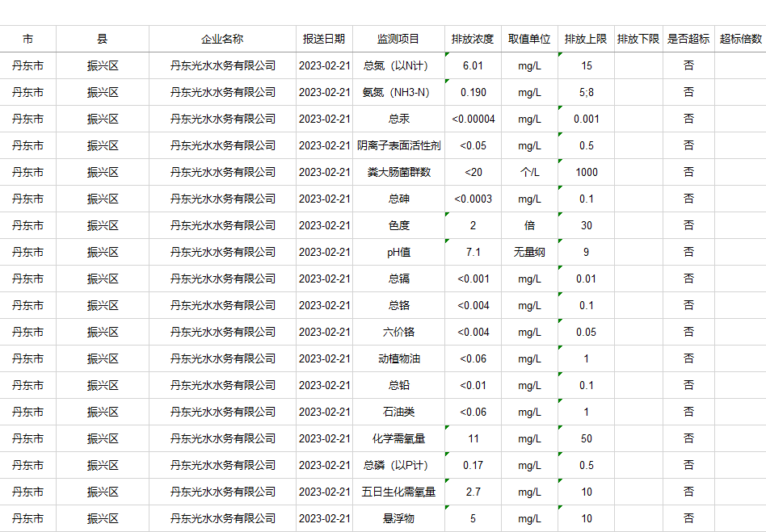This screenshot has width=766, height=532.
Task: Select the 总镉 cell
Action: (x=398, y=279)
